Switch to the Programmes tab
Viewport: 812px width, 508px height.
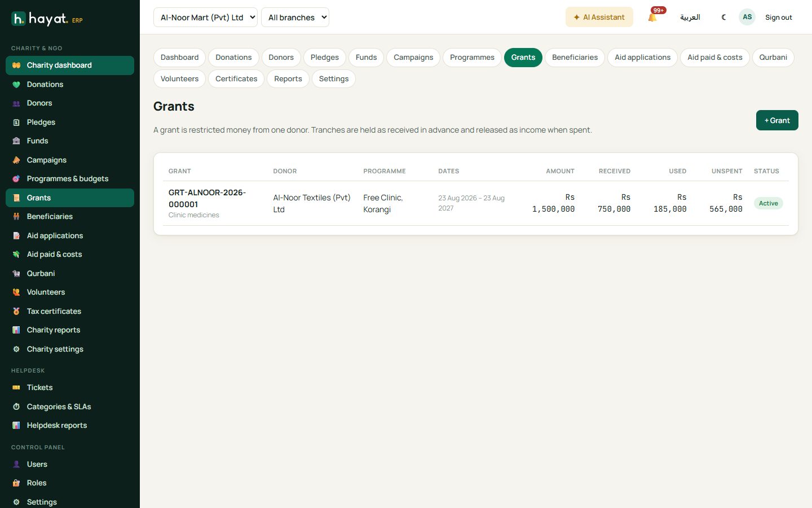click(472, 58)
